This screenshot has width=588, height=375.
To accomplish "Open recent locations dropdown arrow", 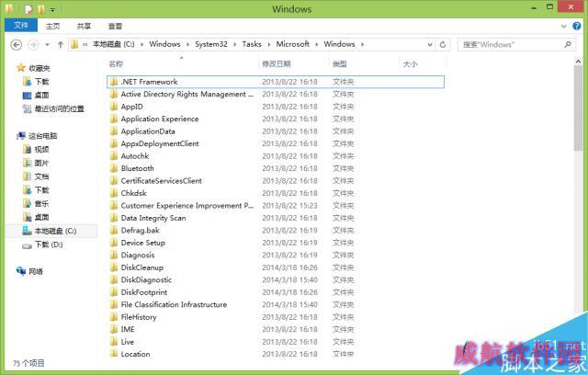I will pos(47,45).
